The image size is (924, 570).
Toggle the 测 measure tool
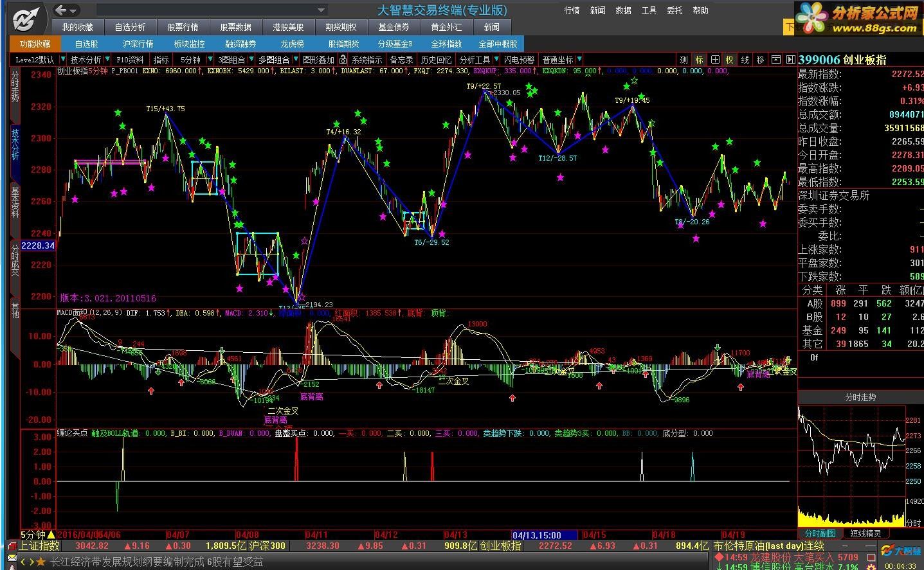coord(684,60)
